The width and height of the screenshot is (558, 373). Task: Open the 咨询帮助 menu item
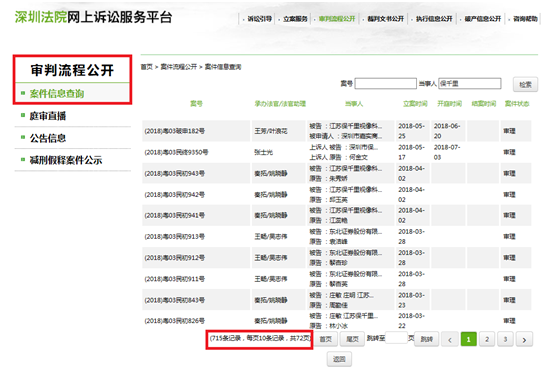point(525,19)
